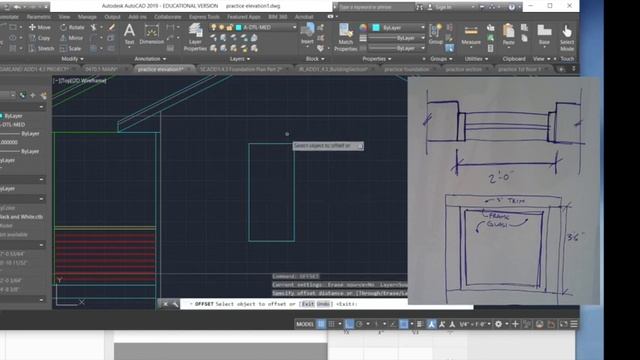Click the OFFSET command line input
Screen dimensions: 640x360
[327, 304]
